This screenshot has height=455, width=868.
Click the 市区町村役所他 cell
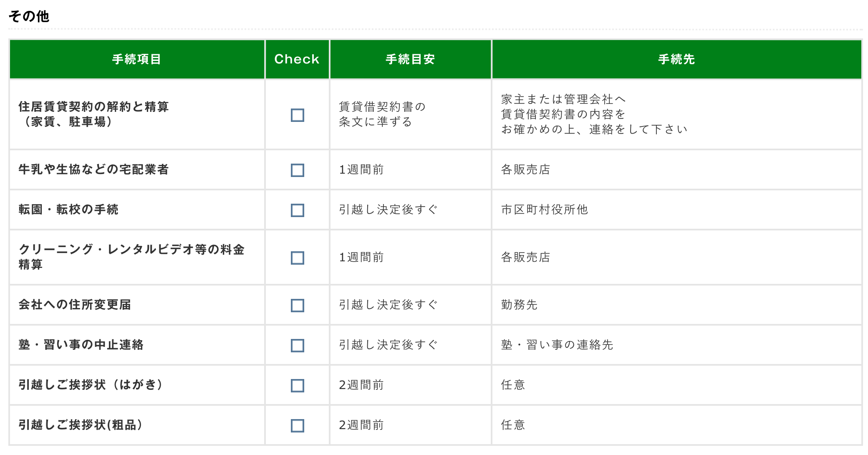tap(544, 210)
